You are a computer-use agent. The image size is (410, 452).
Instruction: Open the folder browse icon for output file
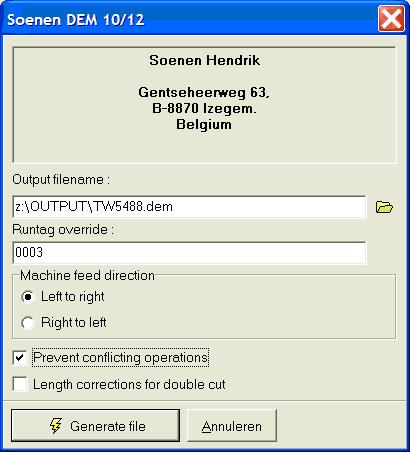pyautogui.click(x=384, y=207)
